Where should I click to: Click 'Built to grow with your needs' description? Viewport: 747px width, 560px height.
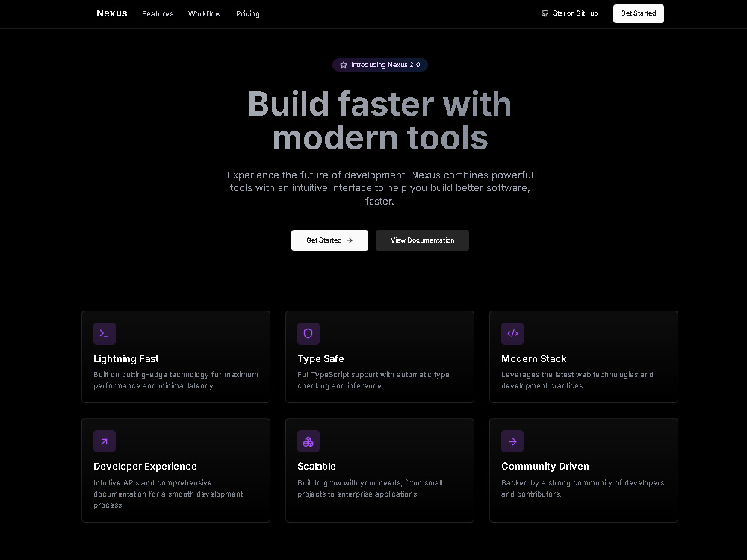tap(370, 488)
